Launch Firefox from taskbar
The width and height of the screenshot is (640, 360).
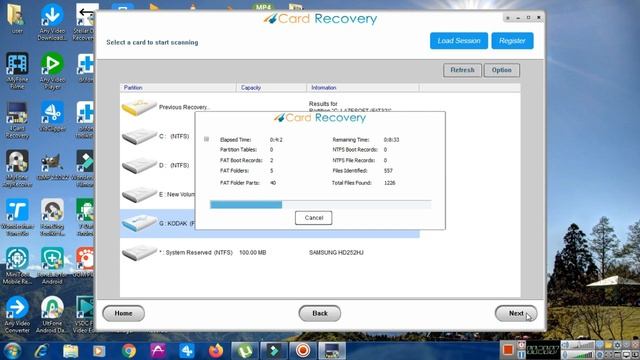point(216,351)
